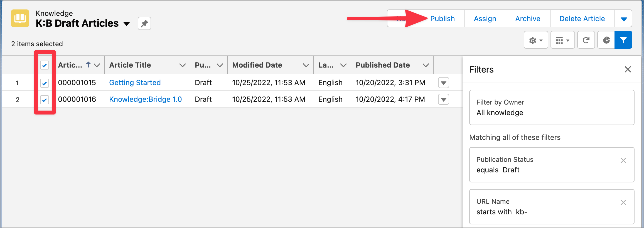This screenshot has height=228, width=644.
Task: Open the table display options icon
Action: point(562,40)
